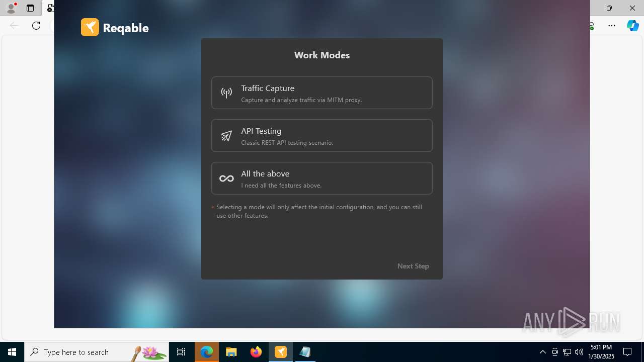This screenshot has height=362, width=644.
Task: Click the Reqable brand name text
Action: (x=126, y=28)
